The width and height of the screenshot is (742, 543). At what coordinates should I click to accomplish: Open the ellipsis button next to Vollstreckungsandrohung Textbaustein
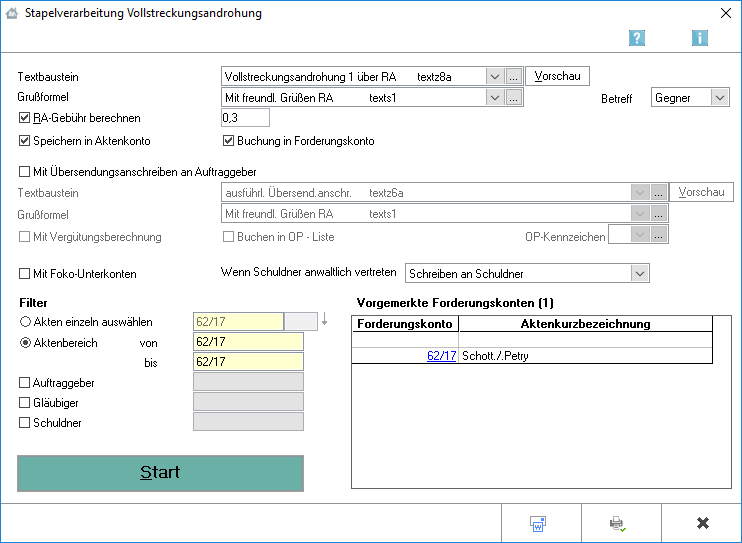tap(513, 76)
